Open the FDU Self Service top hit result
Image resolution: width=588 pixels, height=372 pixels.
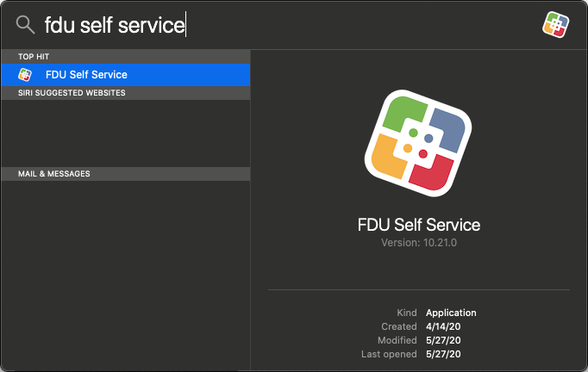click(x=126, y=75)
